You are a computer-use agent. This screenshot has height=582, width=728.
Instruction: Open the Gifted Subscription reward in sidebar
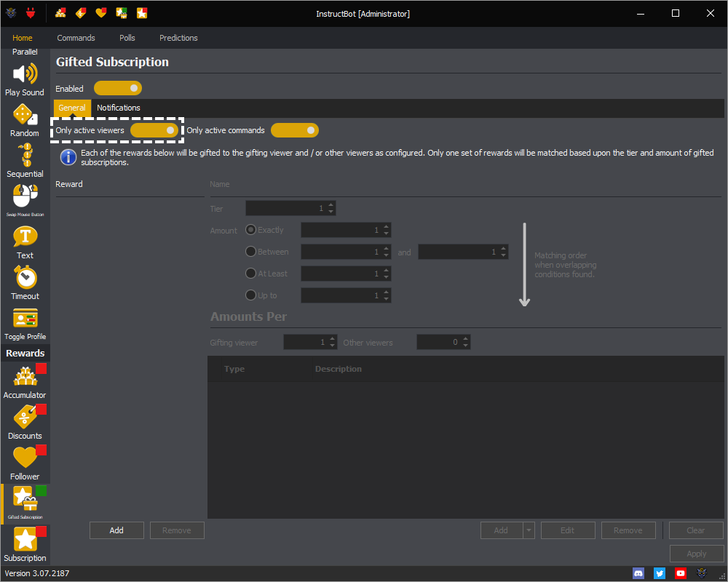click(x=25, y=503)
